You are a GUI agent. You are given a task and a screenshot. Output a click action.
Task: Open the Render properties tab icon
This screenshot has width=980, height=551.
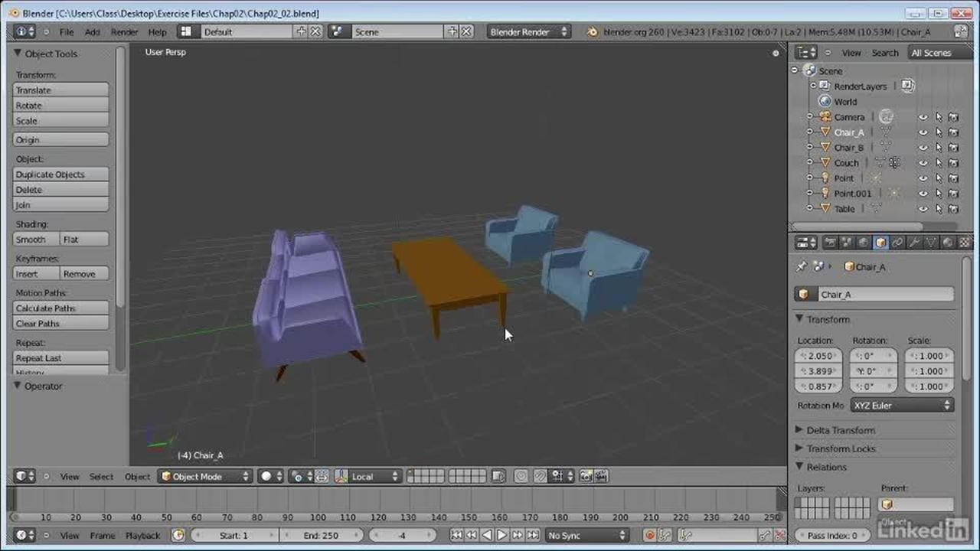830,243
